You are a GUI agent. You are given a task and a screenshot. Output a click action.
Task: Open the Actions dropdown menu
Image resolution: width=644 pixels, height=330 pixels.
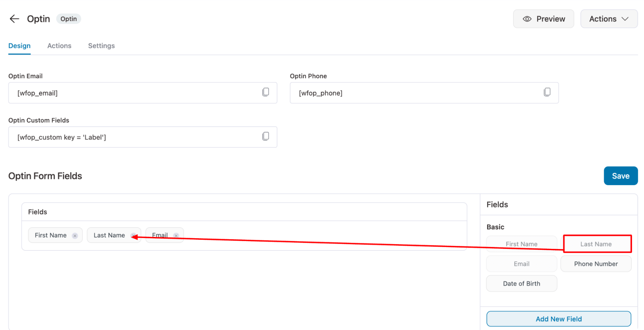coord(609,19)
